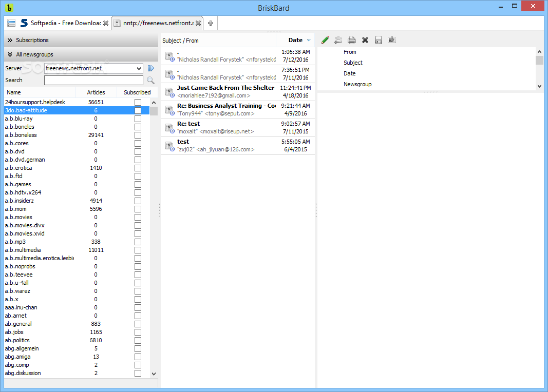Click the newsgroup page icon on nntp tab

118,23
